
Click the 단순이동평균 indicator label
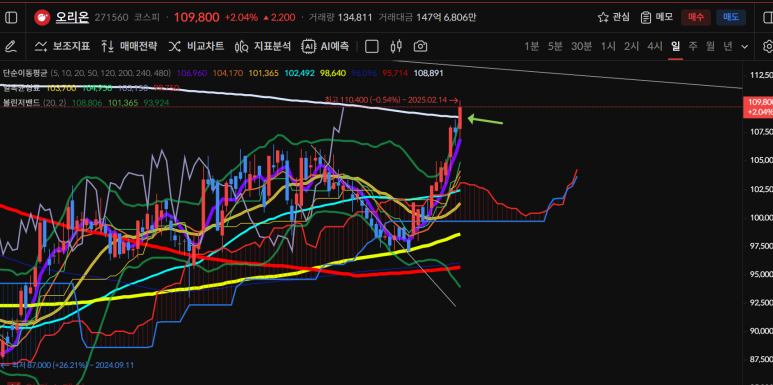[25, 73]
